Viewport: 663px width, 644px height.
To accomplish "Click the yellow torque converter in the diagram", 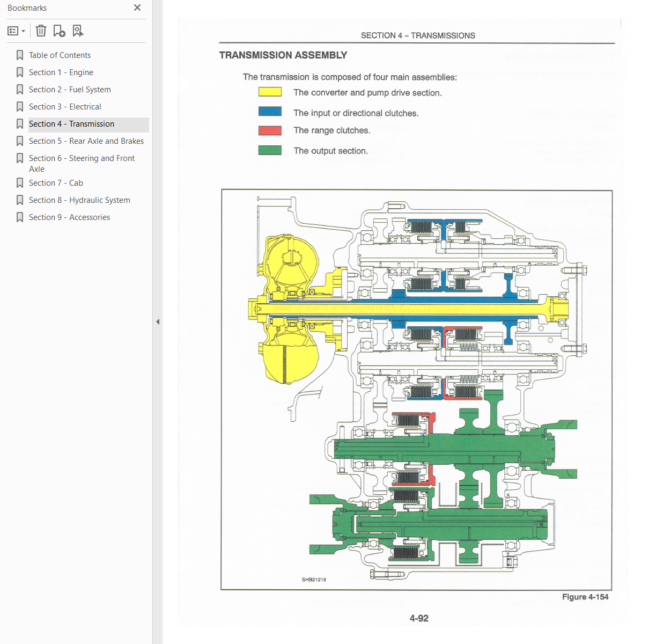I will (291, 309).
